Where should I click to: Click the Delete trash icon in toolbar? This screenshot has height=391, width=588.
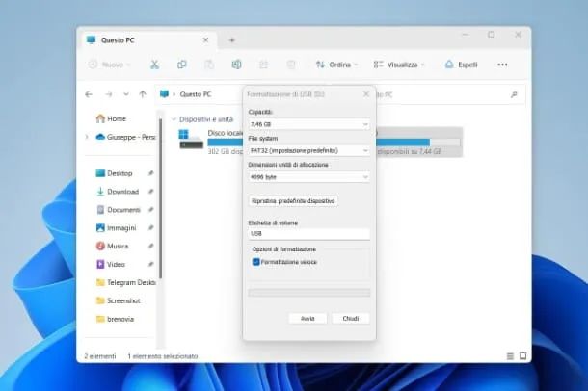(x=291, y=65)
